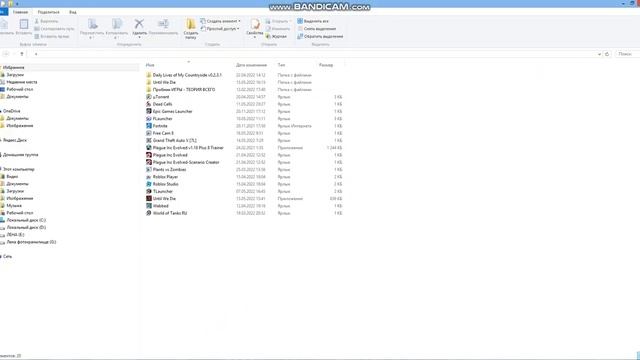The image size is (640, 360).
Task: Click Снять выделение in the ribbon
Action: coord(316,29)
